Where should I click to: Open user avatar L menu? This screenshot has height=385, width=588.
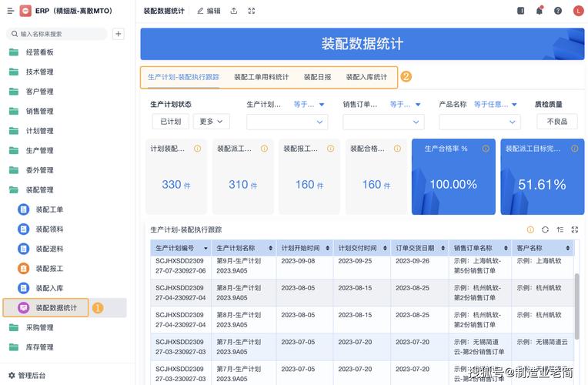click(x=578, y=11)
